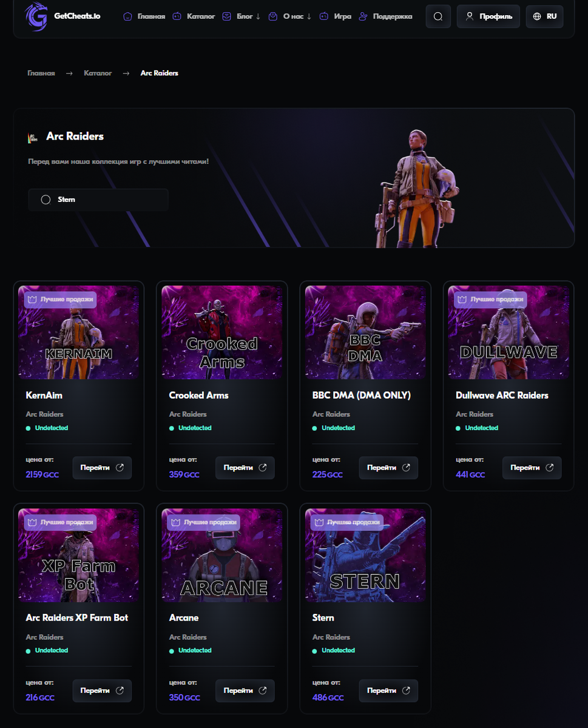Click the home icon beside Главная
This screenshot has height=728, width=588.
[127, 16]
